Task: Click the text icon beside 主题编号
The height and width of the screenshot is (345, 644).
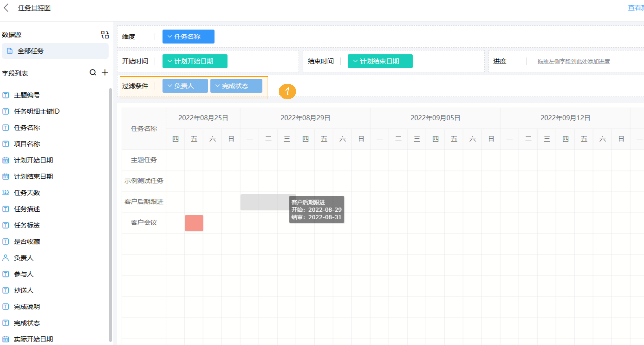Action: pos(6,95)
